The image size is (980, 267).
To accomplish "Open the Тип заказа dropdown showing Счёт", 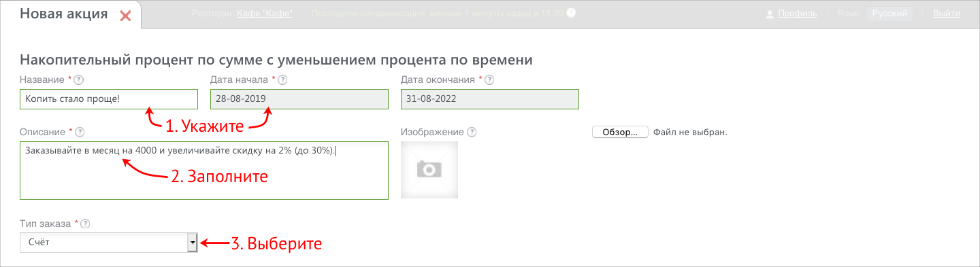I will tap(108, 243).
